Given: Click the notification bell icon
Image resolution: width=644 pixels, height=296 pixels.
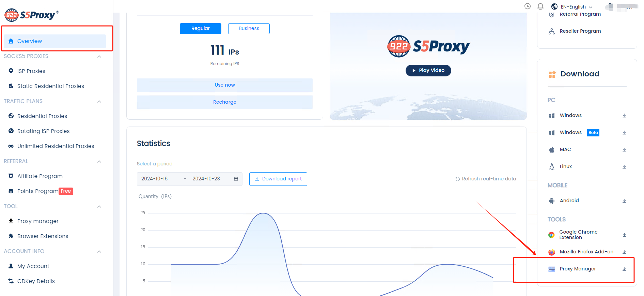Looking at the screenshot, I should [540, 6].
